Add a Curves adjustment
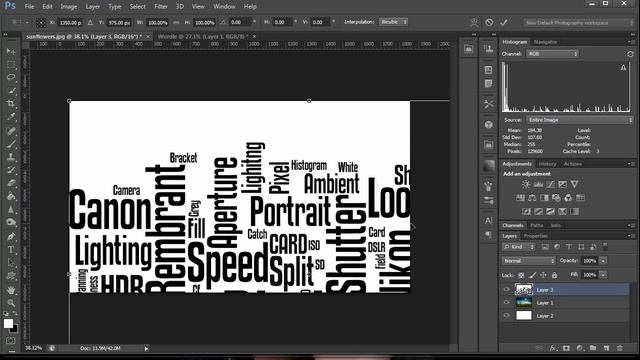This screenshot has width=640, height=360. point(550,184)
